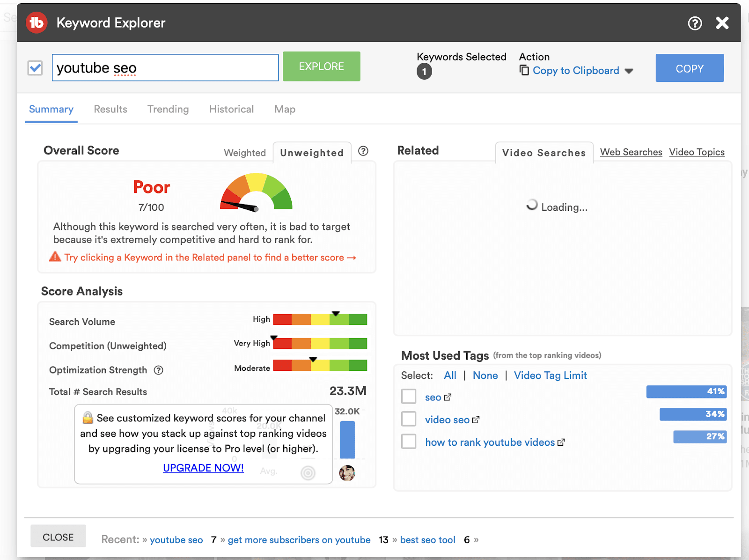Click the green EXPLORE button
This screenshot has width=749, height=560.
[x=322, y=66]
